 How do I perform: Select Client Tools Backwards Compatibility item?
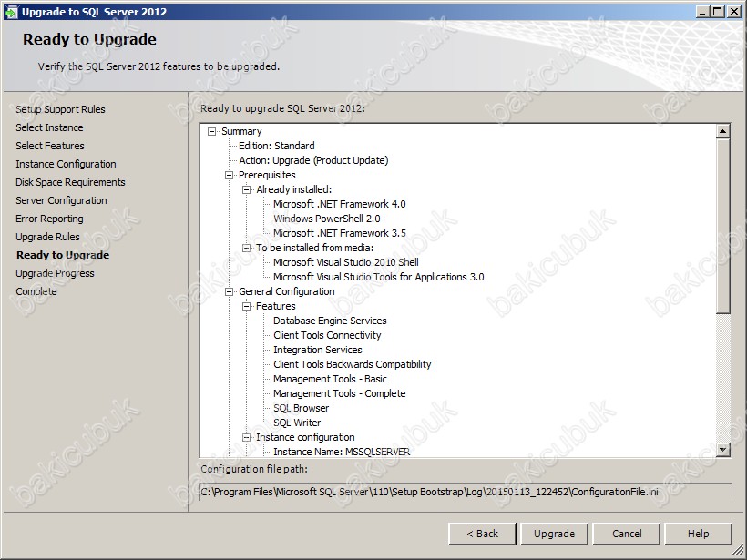352,365
